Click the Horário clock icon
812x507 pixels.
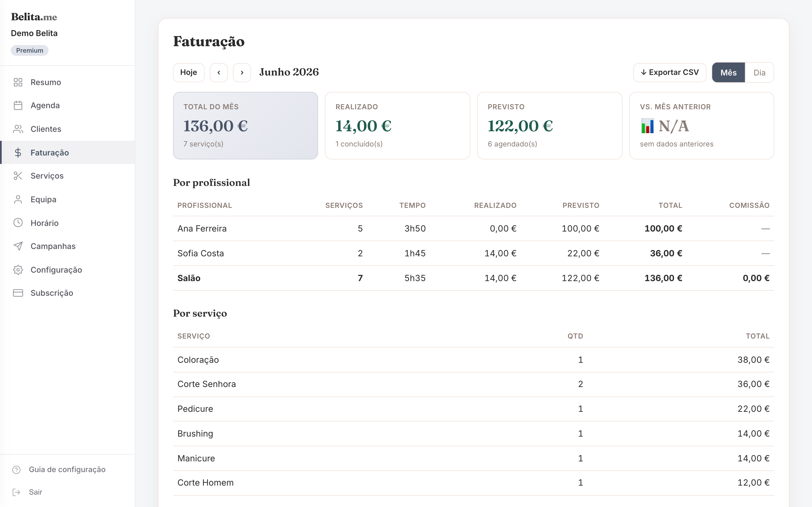tap(18, 223)
